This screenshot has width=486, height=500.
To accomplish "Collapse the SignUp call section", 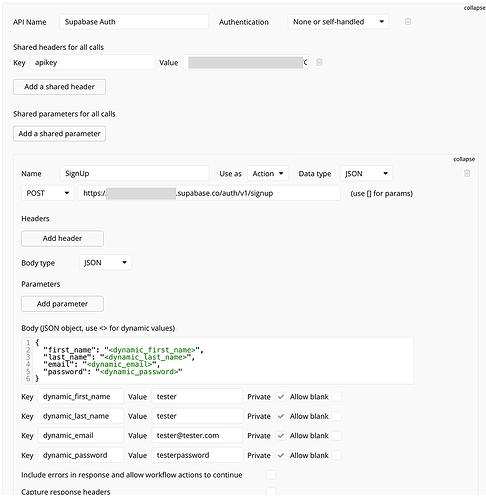I will pyautogui.click(x=464, y=159).
